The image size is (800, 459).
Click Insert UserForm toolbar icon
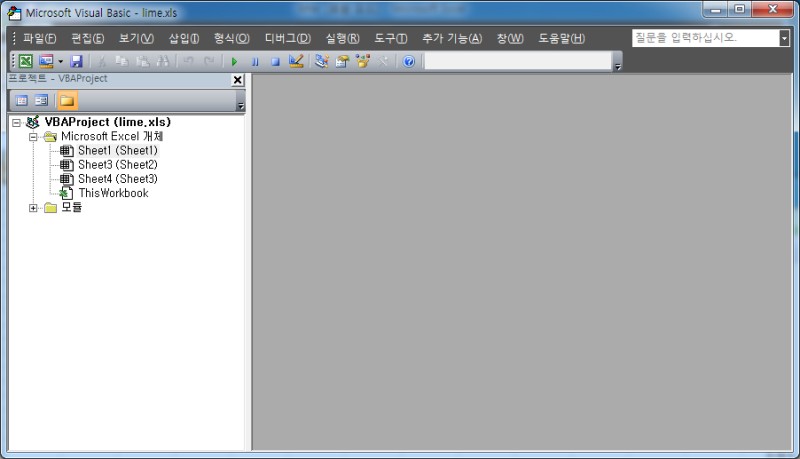point(46,61)
